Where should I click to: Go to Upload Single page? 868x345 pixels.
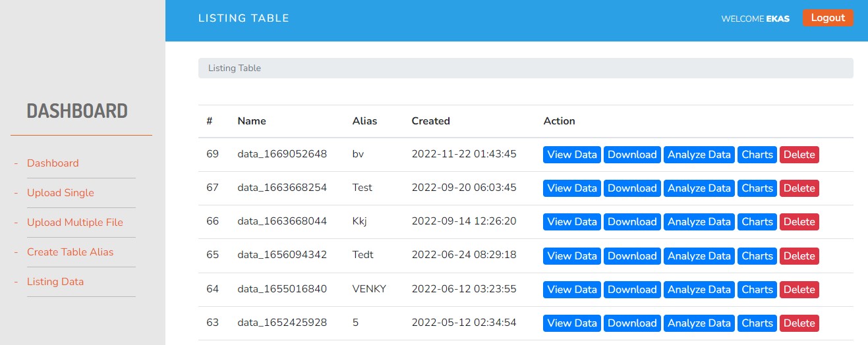[x=61, y=193]
